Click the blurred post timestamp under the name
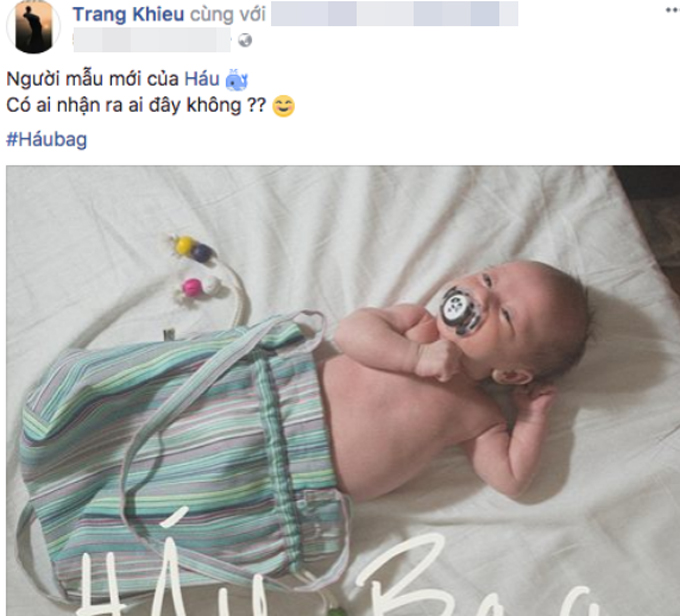This screenshot has height=616, width=680. [x=152, y=40]
